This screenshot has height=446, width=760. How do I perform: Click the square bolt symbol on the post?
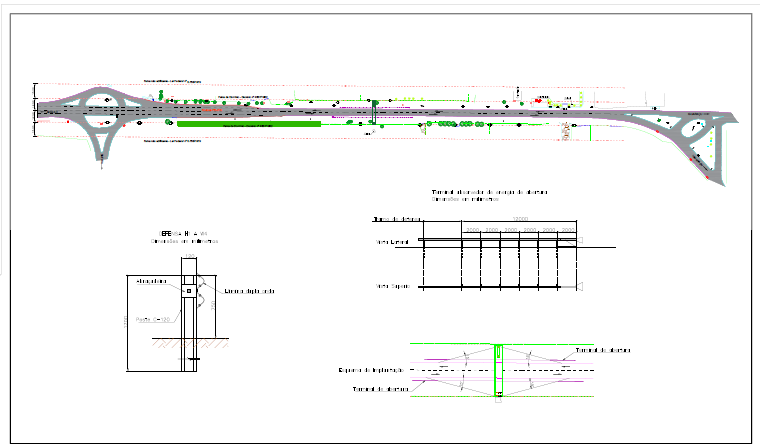188,290
